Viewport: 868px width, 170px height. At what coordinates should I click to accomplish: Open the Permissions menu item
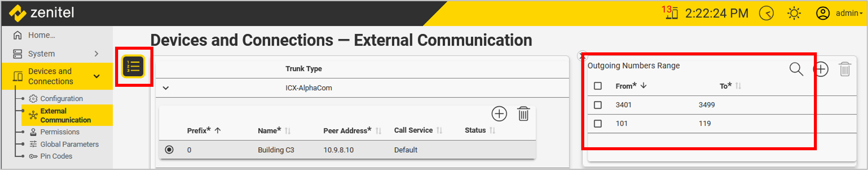click(x=60, y=132)
